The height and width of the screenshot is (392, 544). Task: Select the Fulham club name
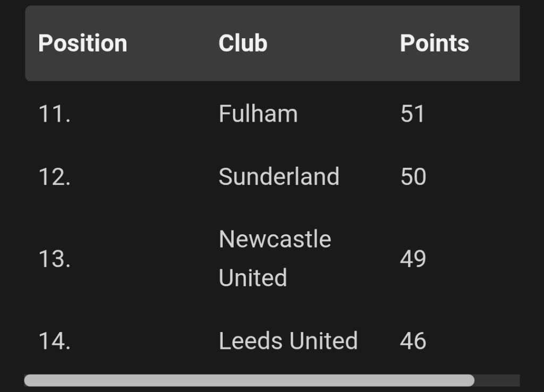click(x=258, y=114)
